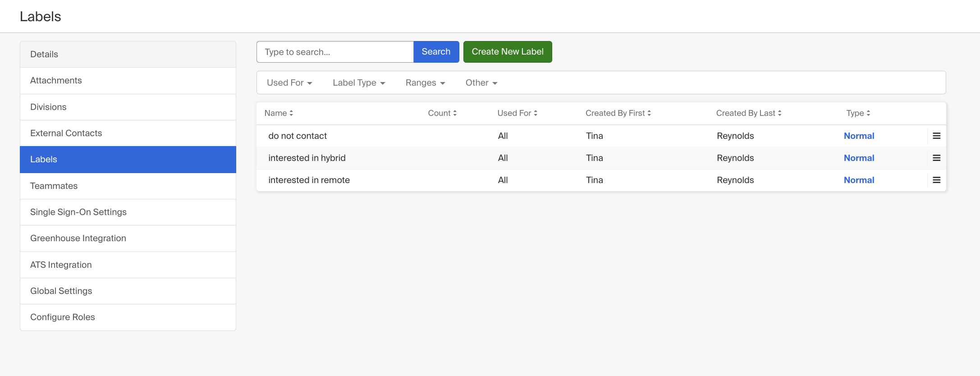Click Reynolds in interested in hybrid row
The image size is (980, 376).
735,158
